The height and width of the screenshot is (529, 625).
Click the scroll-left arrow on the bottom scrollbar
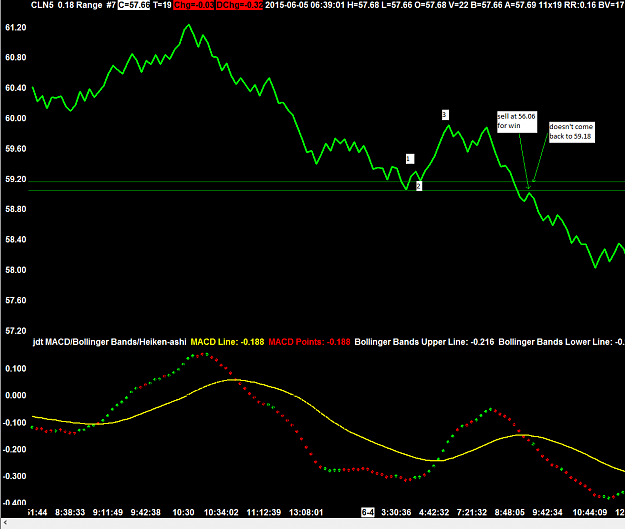point(5,523)
